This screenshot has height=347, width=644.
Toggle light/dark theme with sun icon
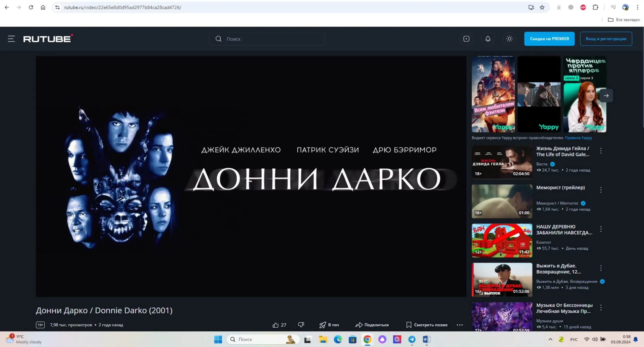509,39
